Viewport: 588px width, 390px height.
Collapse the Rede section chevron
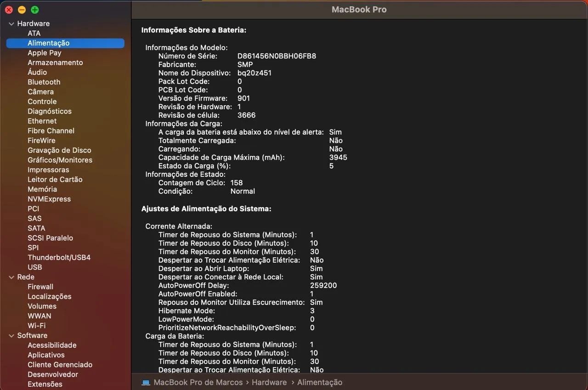point(11,277)
